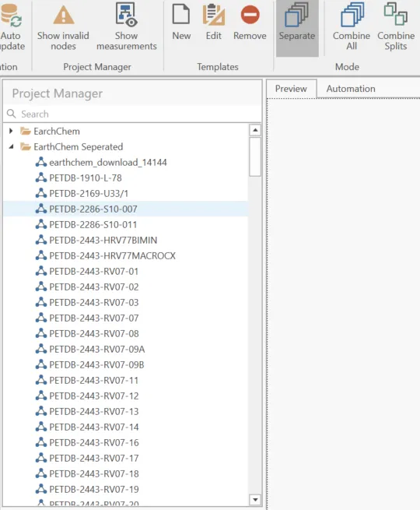Select the PETDB-2286-S10-011 label

click(x=93, y=225)
